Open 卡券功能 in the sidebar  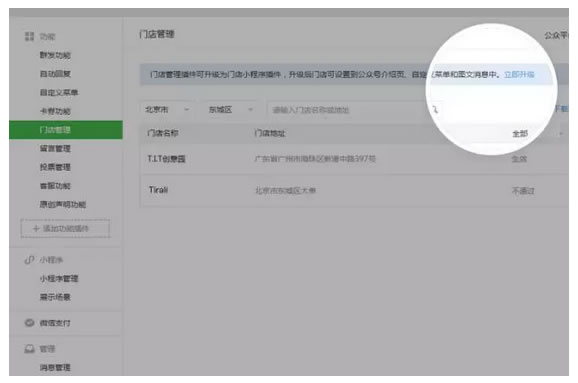55,111
